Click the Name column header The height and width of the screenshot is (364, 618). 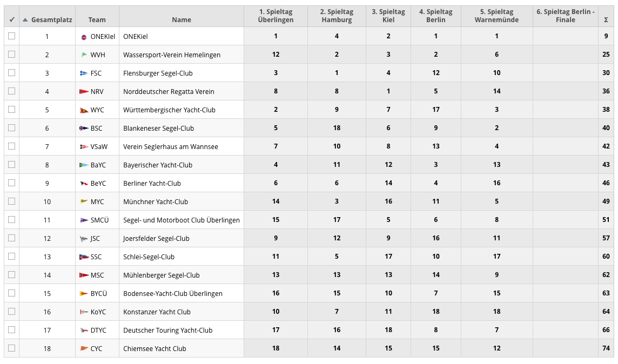(x=182, y=20)
